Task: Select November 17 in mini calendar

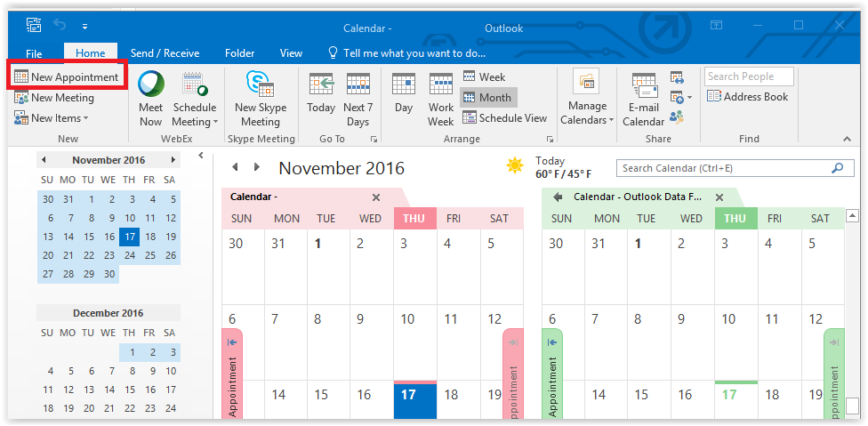Action: [x=130, y=237]
